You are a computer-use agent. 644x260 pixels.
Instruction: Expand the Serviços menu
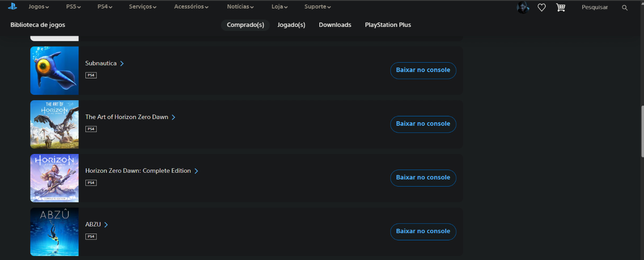(143, 7)
